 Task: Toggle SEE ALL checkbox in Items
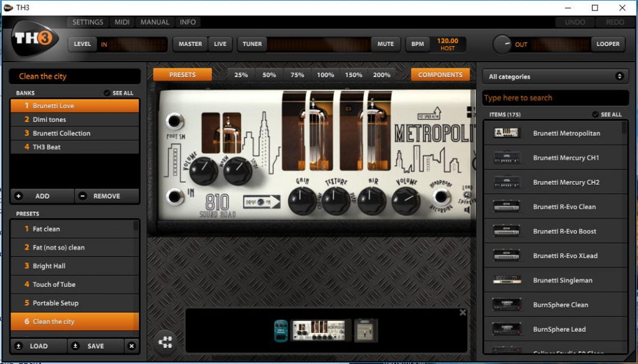[x=595, y=114]
